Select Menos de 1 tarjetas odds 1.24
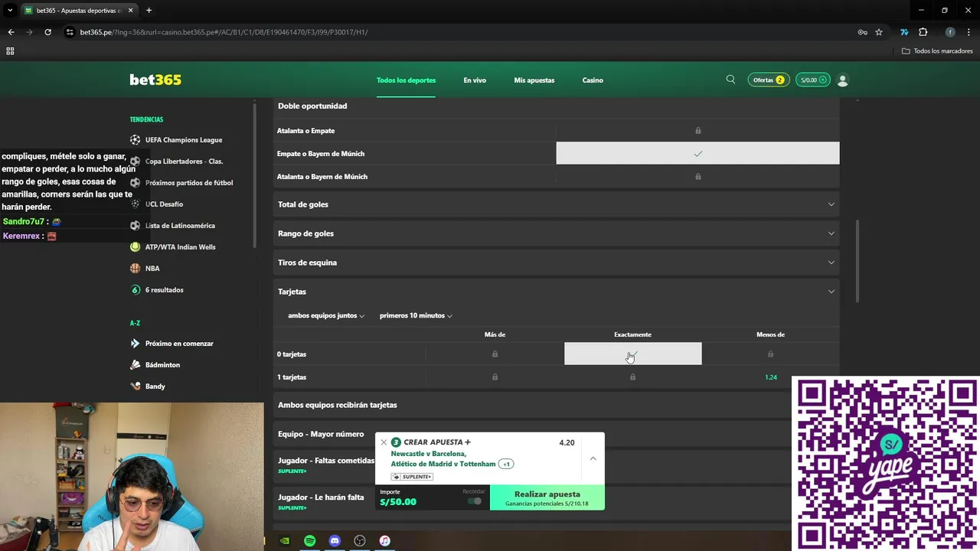This screenshot has width=980, height=551. 770,377
